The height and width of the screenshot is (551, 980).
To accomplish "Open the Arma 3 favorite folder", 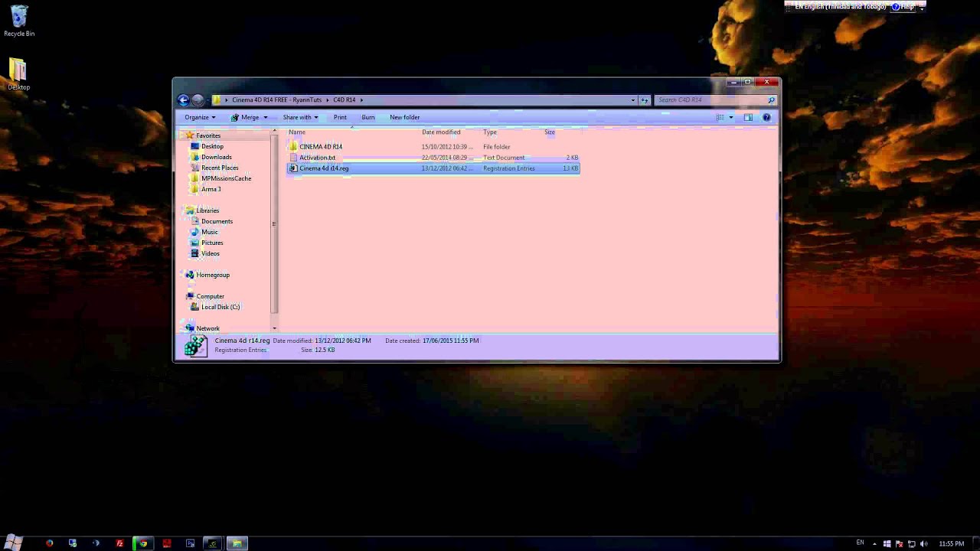I will tap(211, 189).
